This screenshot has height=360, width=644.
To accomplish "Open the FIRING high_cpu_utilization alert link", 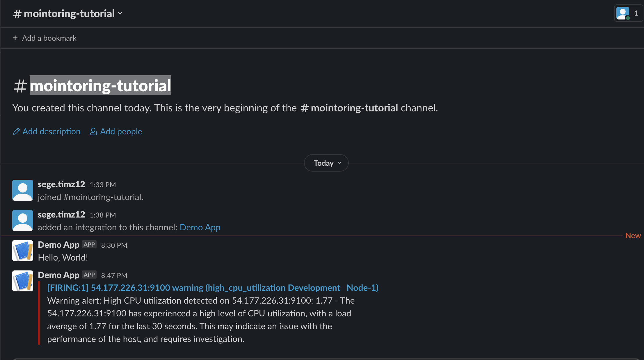I will click(x=213, y=288).
